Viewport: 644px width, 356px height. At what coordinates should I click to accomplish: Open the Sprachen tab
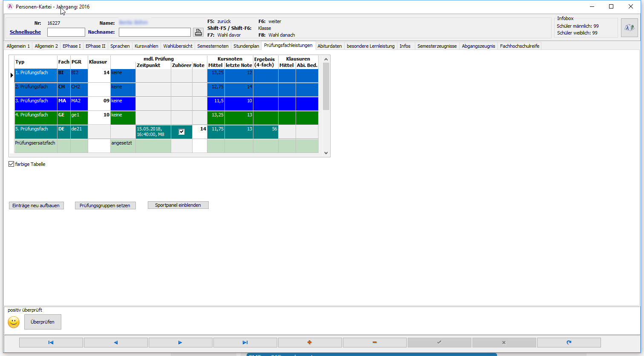pyautogui.click(x=120, y=46)
